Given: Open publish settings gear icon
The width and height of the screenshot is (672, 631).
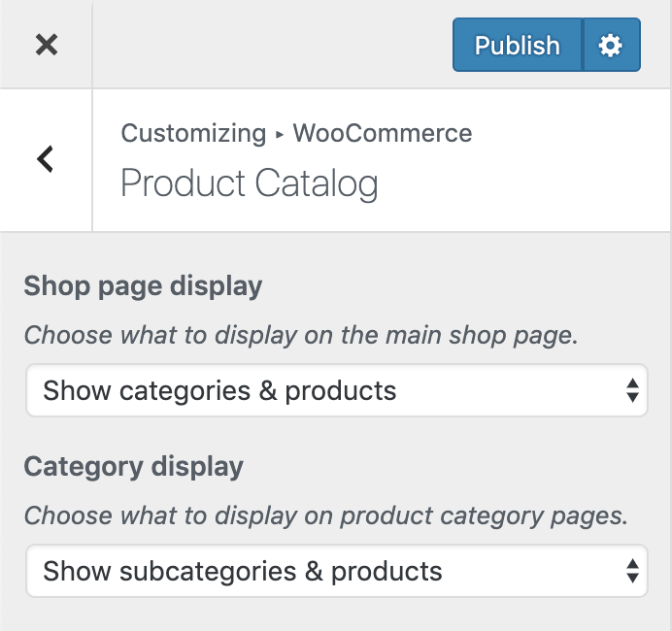Looking at the screenshot, I should pos(611,45).
